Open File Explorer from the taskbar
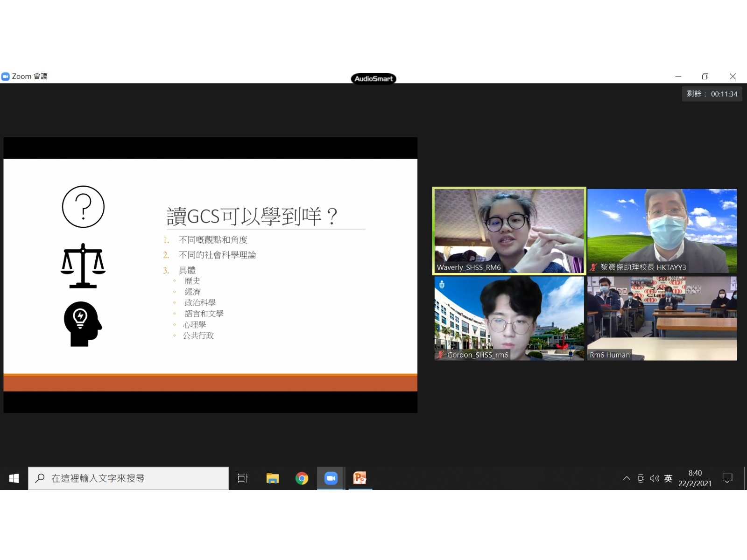 272,478
